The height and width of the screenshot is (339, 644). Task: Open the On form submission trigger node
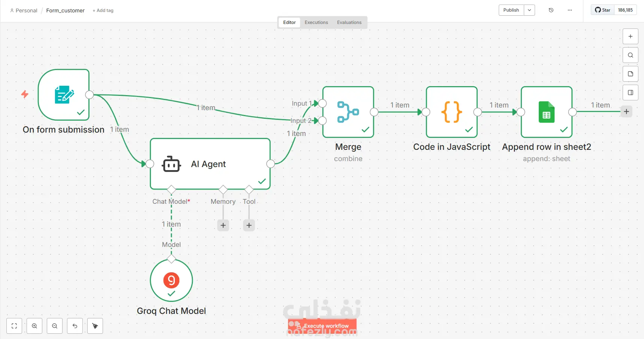(64, 95)
